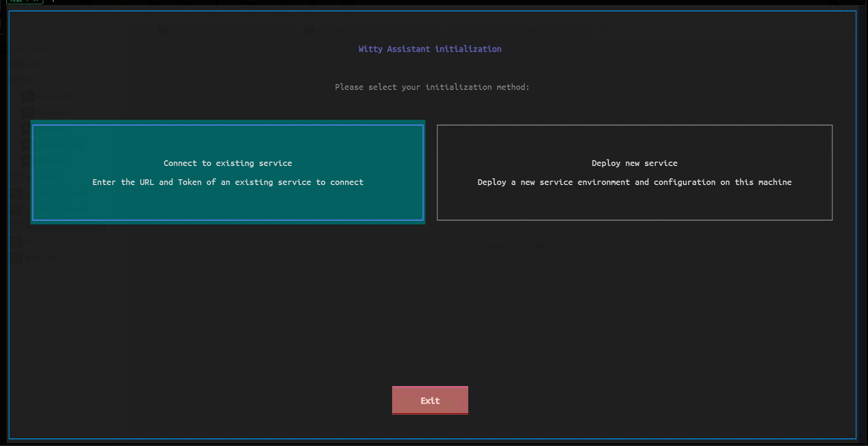Open the z9 session icon
This screenshot has height=446, width=868.
[29, 242]
